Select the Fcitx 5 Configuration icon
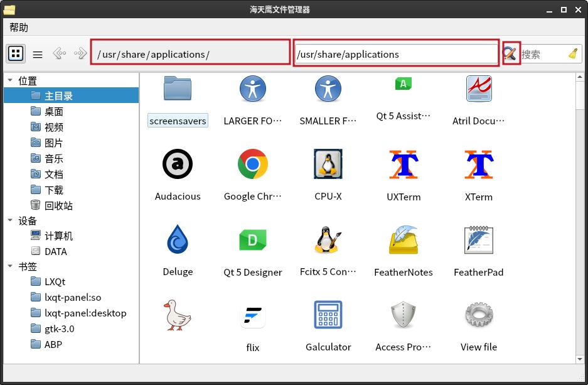 tap(328, 239)
